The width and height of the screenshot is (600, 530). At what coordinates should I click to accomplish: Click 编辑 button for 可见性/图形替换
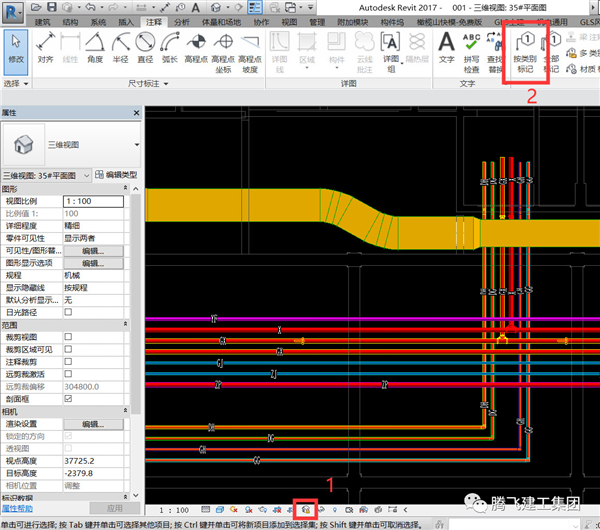point(92,251)
